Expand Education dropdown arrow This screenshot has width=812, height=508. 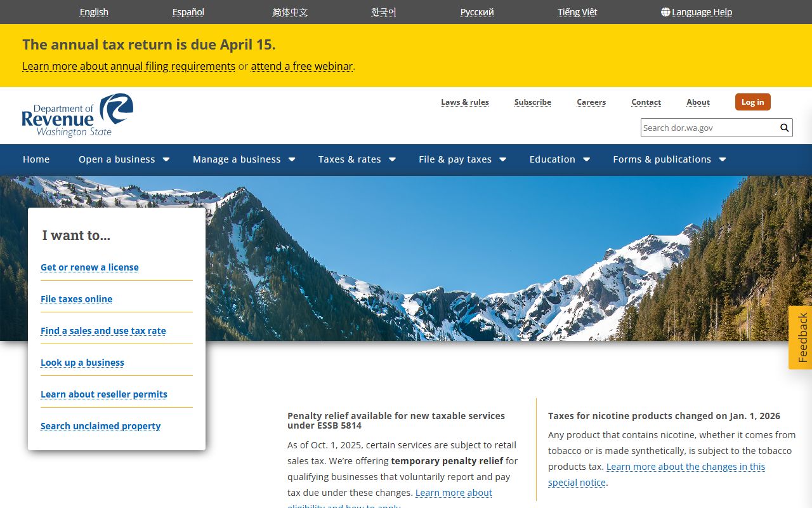click(586, 159)
